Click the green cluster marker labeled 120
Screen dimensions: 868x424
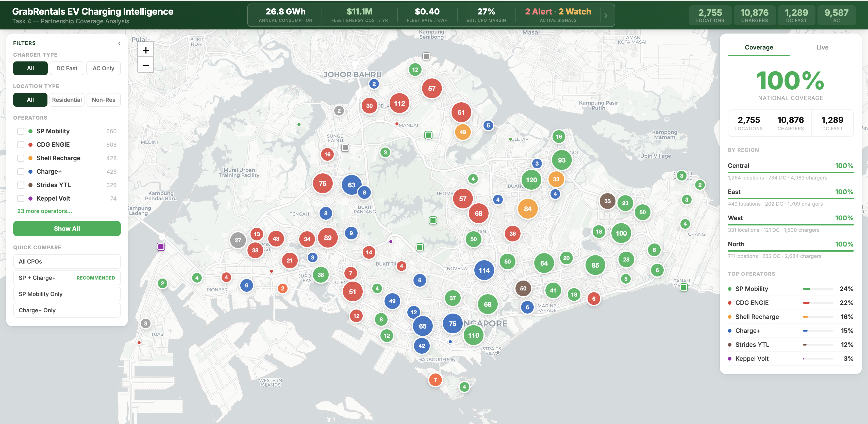(531, 180)
